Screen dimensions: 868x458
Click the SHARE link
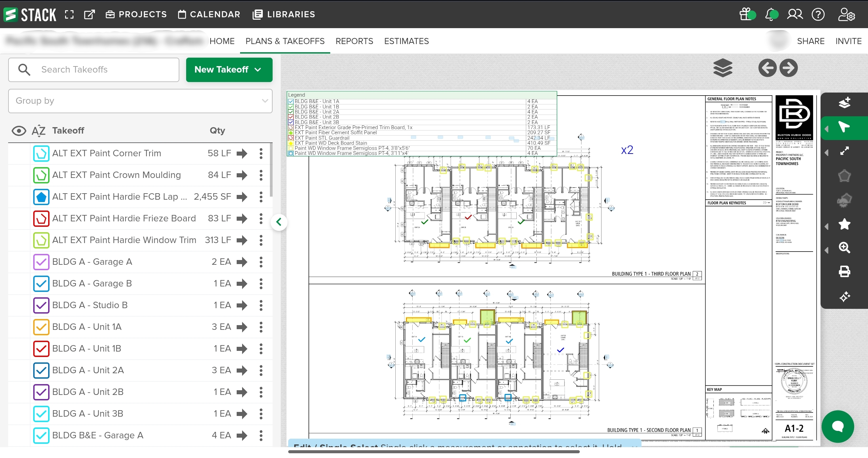click(810, 41)
